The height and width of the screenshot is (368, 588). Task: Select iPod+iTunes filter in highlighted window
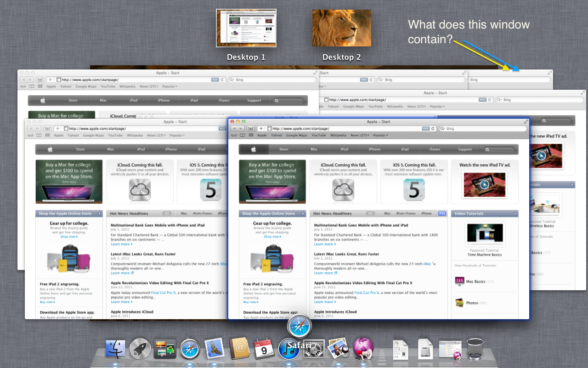(x=406, y=213)
